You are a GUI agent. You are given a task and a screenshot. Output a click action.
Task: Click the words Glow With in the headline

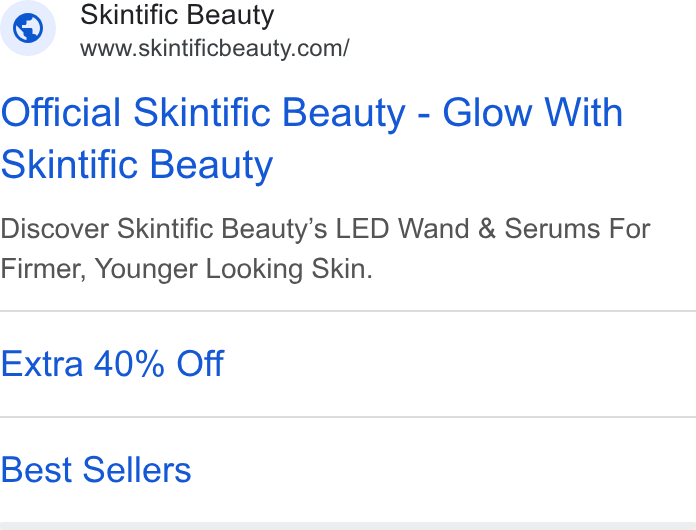click(533, 113)
